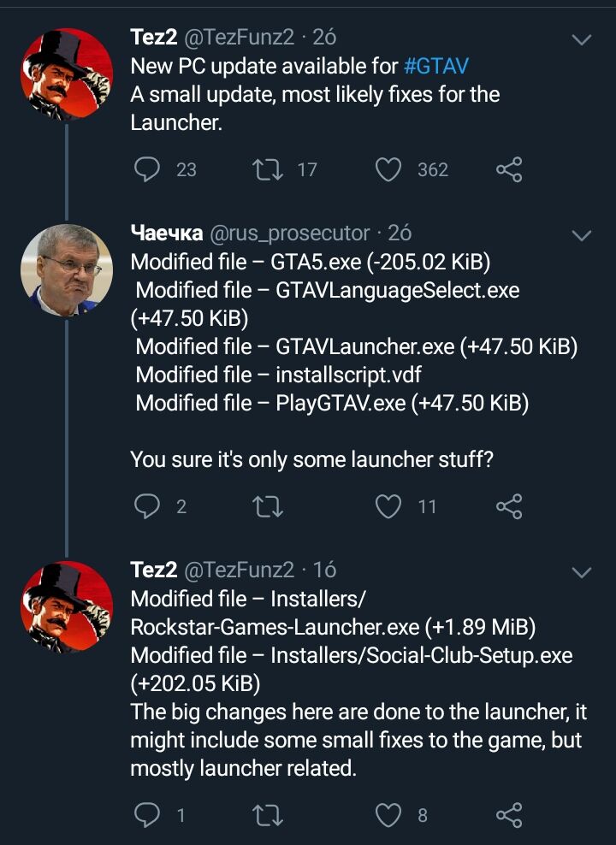Retweet Чаечка's modified files tweet
The width and height of the screenshot is (616, 845).
click(269, 506)
